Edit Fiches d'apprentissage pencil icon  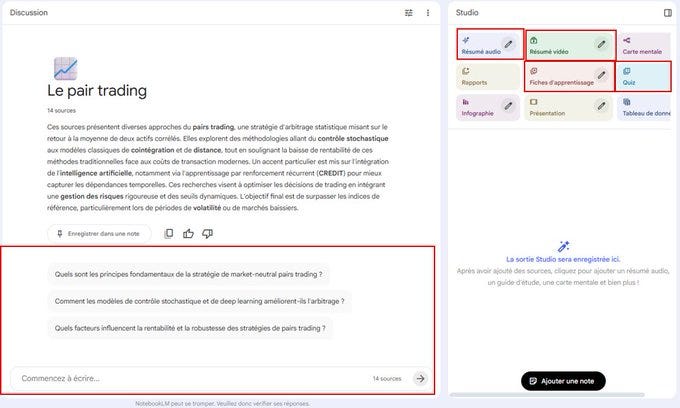(x=601, y=75)
